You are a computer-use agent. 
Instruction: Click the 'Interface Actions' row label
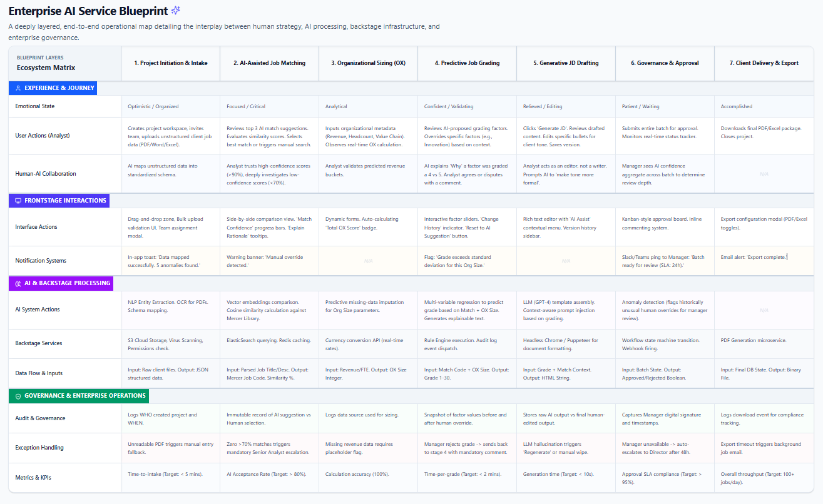coord(36,227)
